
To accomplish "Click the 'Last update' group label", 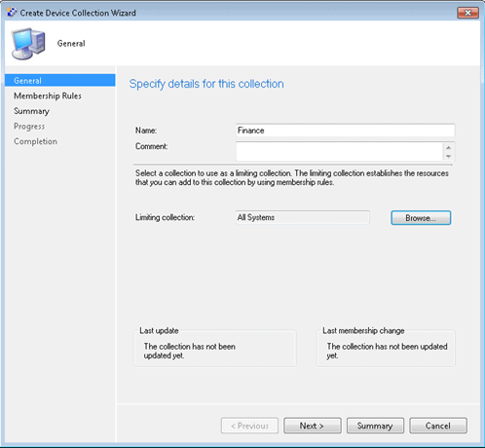I will [159, 331].
